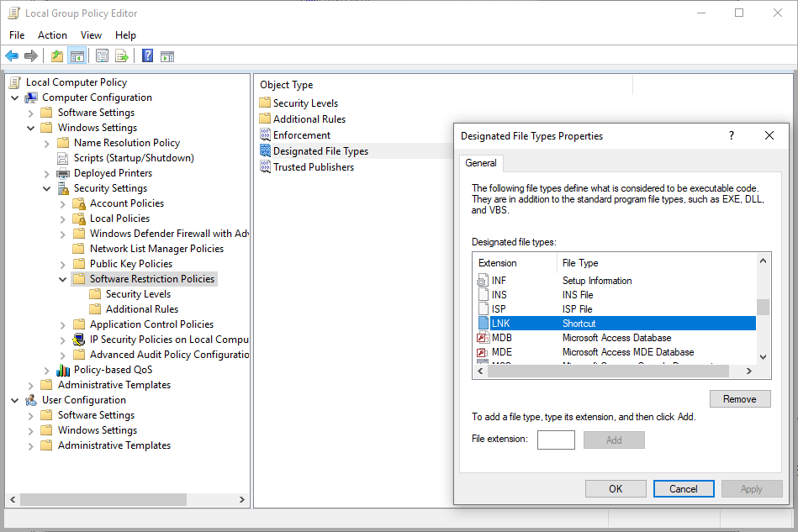
Task: Click the Designated File Types object icon
Action: 265,150
